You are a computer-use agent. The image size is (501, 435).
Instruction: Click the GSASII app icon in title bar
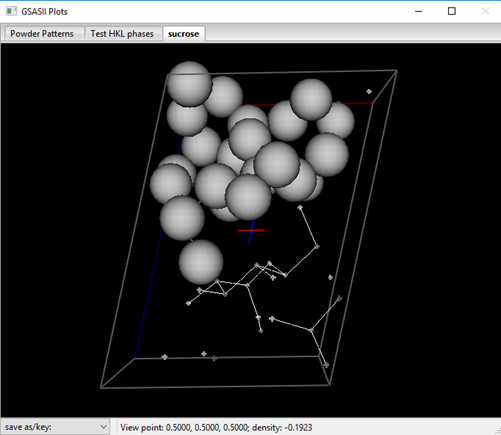(11, 11)
